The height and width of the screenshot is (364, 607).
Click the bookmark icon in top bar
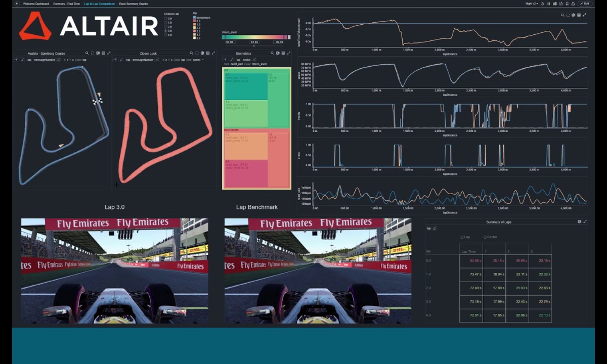pos(567,4)
